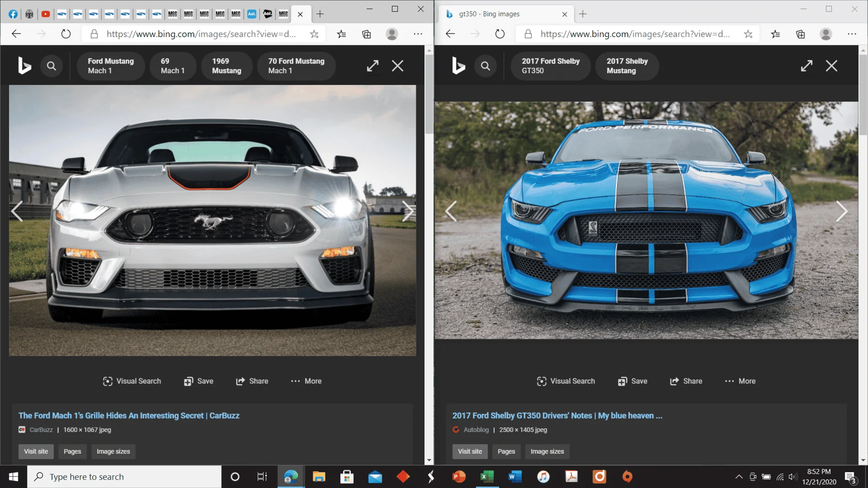Screen dimensions: 868x488
Task: Click the Bing search magnifier in right window
Action: coord(485,66)
